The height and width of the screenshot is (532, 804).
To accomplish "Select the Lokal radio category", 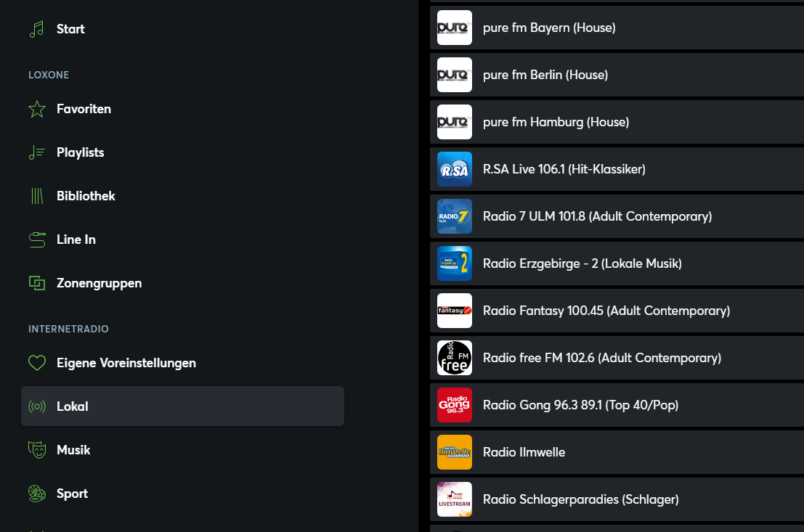I will [x=182, y=406].
